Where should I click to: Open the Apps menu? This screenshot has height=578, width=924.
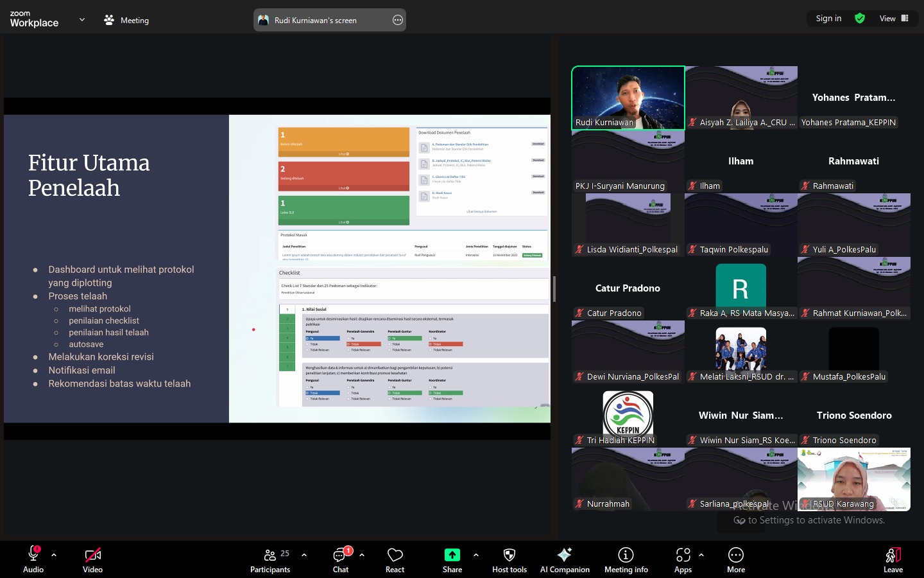(683, 560)
